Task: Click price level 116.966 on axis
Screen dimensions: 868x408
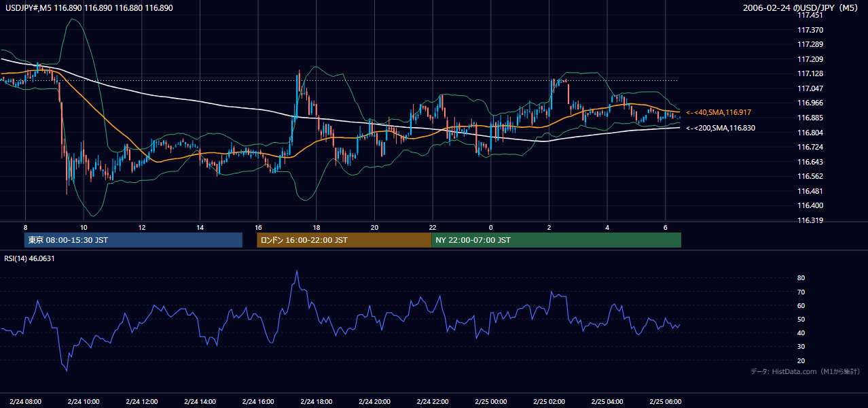Action: [810, 103]
